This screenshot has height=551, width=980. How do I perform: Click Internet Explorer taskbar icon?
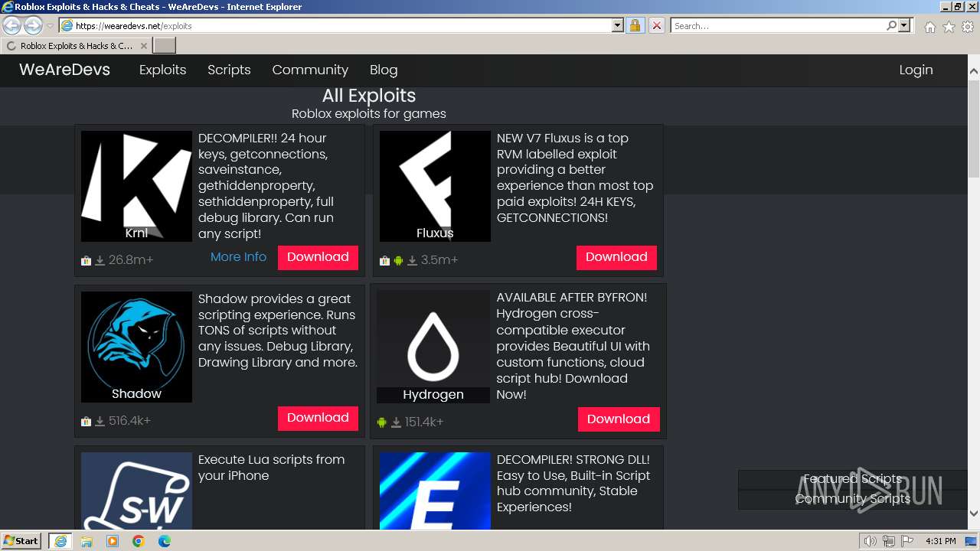tap(60, 541)
